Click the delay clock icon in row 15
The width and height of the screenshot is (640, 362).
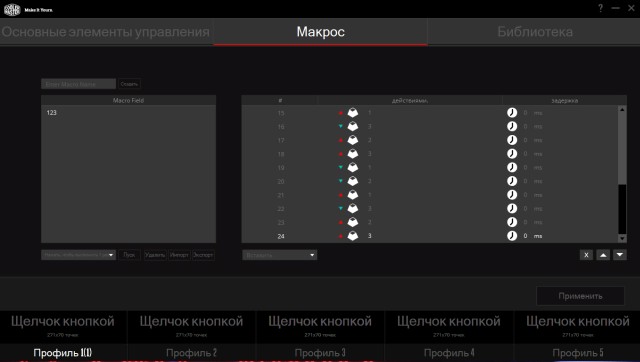point(512,113)
